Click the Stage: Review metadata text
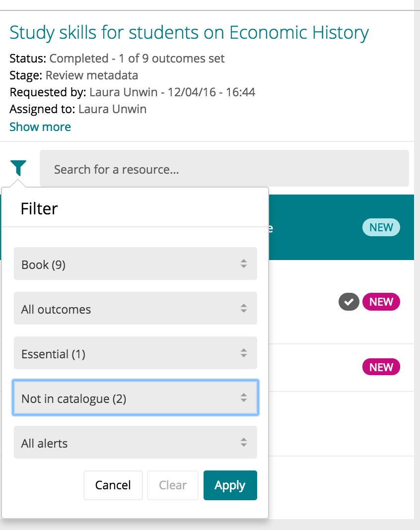 (73, 75)
